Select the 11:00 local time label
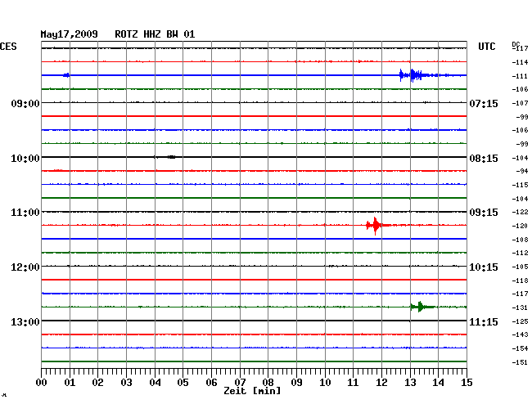 tap(25, 213)
